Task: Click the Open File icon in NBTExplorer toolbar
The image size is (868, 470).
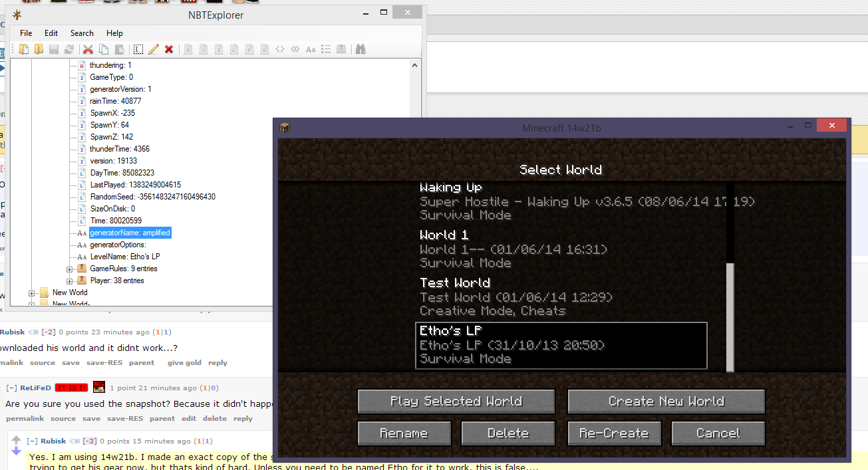Action: 24,49
